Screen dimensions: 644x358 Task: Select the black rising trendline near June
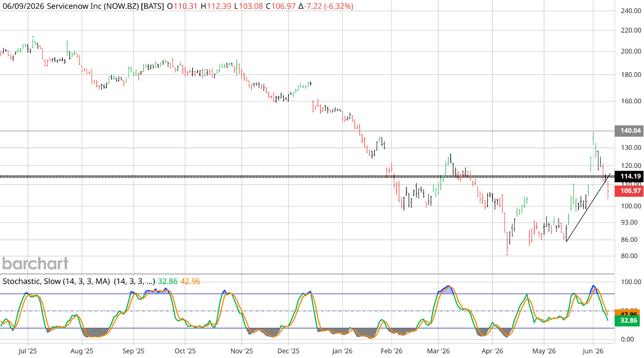click(588, 207)
